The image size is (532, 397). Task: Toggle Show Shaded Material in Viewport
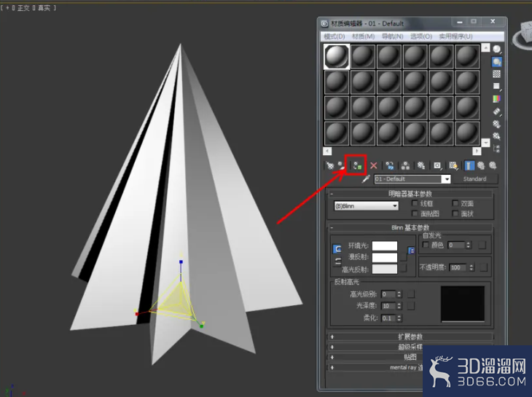453,165
